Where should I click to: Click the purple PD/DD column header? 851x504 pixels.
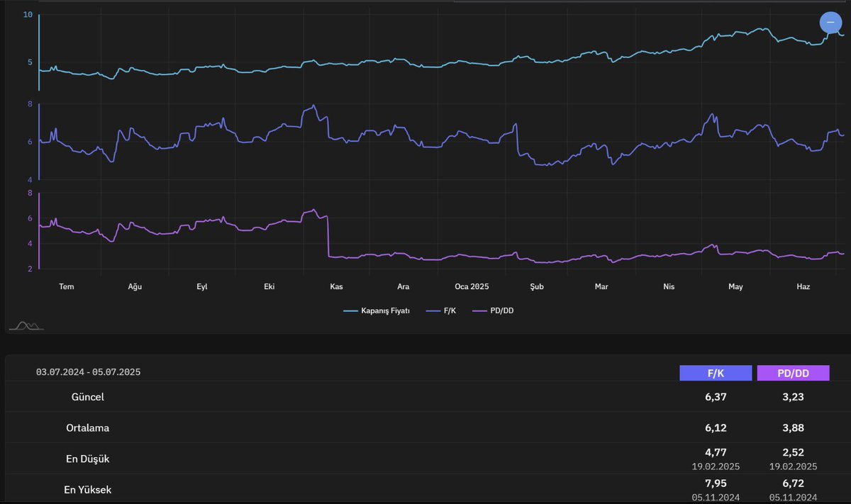793,373
